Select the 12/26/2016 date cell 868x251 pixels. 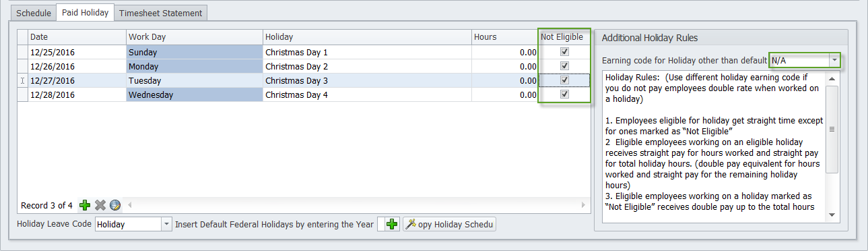click(x=77, y=66)
